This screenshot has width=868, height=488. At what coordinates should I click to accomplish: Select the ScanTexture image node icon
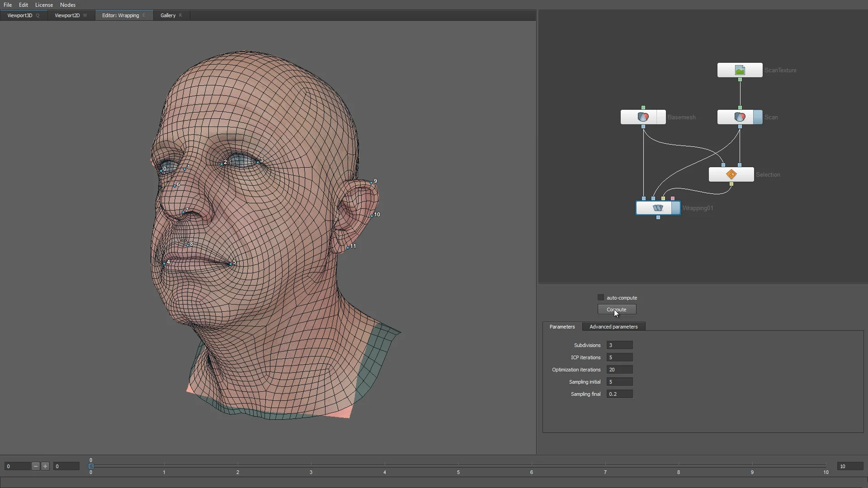[x=740, y=70]
